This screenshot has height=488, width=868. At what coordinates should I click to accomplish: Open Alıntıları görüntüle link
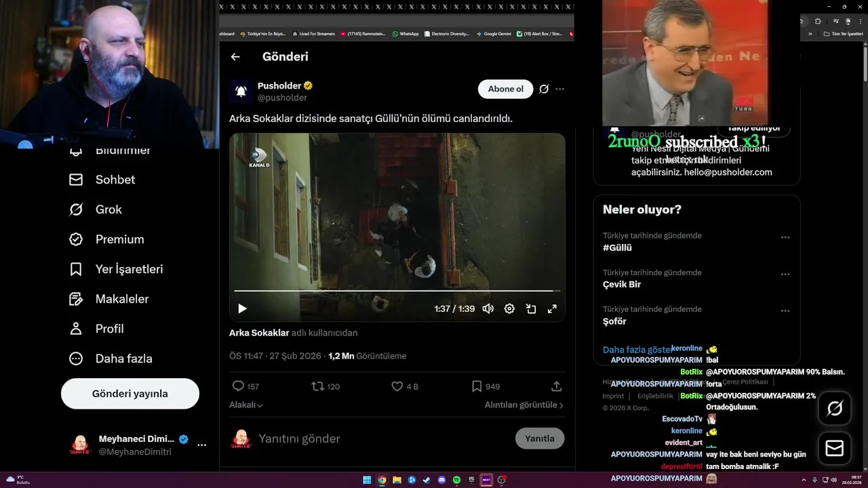coord(524,405)
